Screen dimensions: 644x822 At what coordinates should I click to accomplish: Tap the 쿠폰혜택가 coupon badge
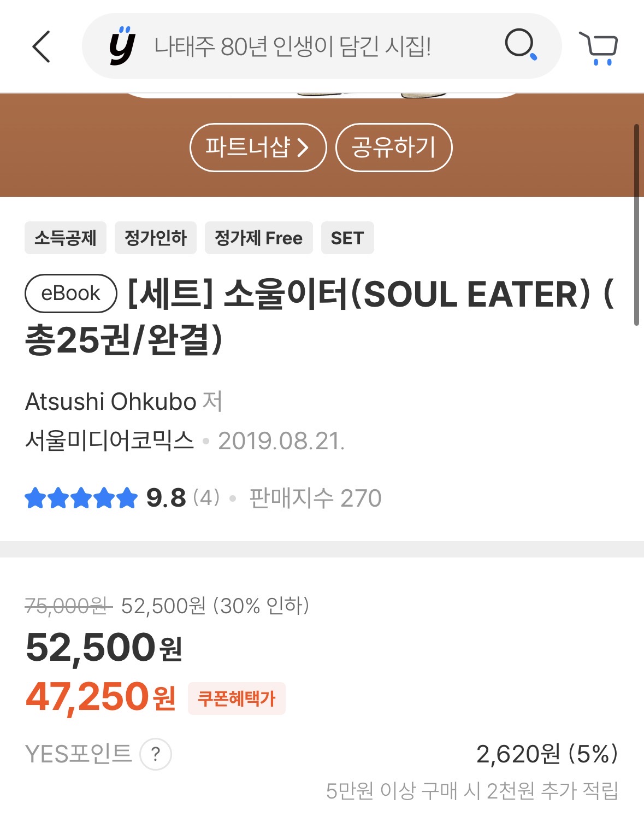pyautogui.click(x=237, y=698)
